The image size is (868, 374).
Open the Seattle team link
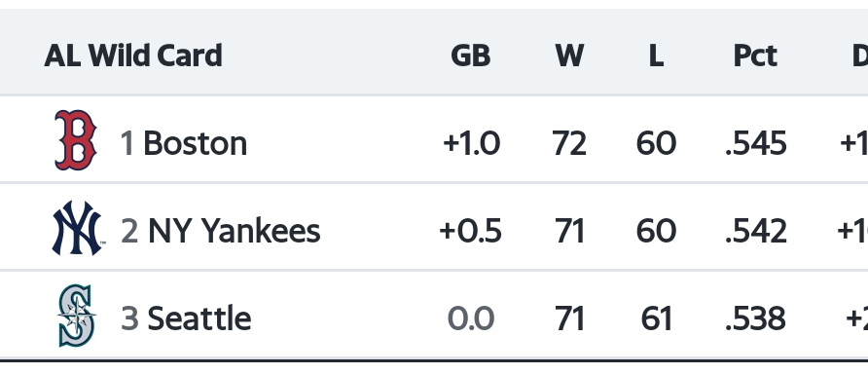[x=199, y=318]
